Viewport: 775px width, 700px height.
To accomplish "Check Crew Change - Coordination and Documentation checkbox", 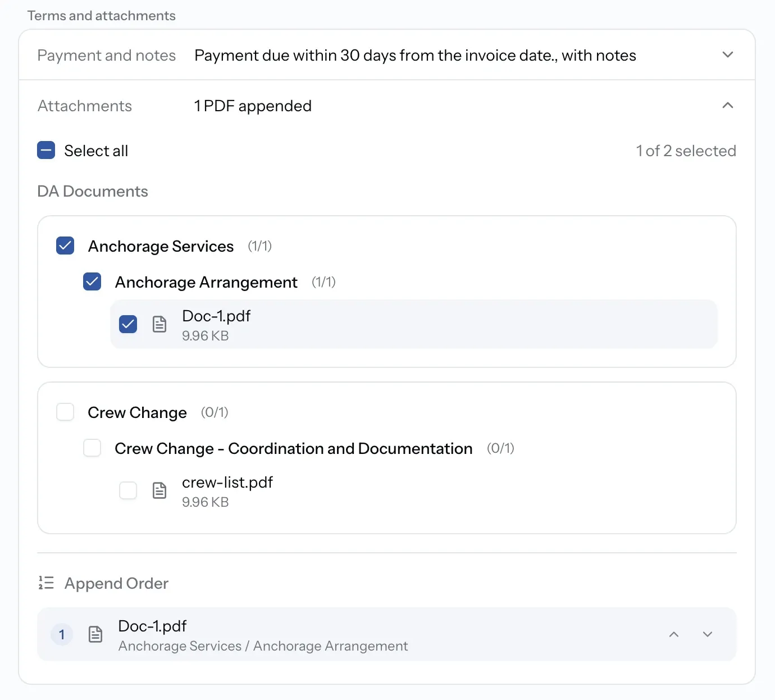I will pos(92,448).
